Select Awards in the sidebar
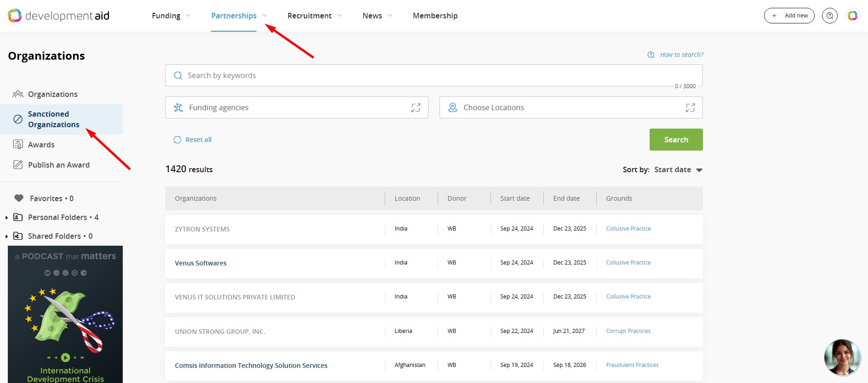 click(x=41, y=145)
